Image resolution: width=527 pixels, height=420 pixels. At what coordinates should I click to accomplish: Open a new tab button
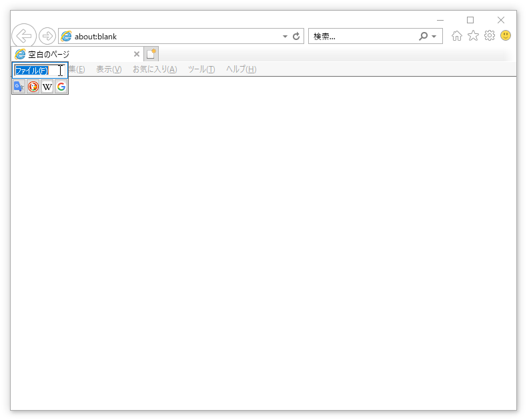pos(151,54)
